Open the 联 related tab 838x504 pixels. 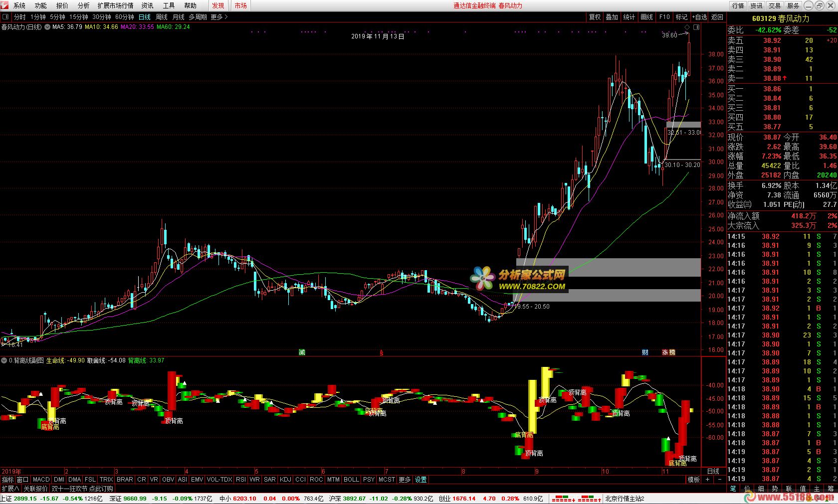(789, 489)
